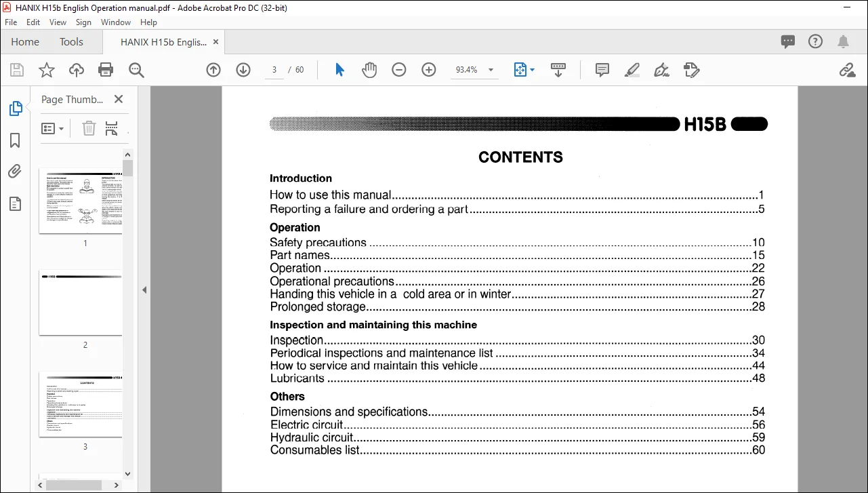This screenshot has width=868, height=493.
Task: Click the upload to cloud icon
Action: pyautogui.click(x=77, y=70)
